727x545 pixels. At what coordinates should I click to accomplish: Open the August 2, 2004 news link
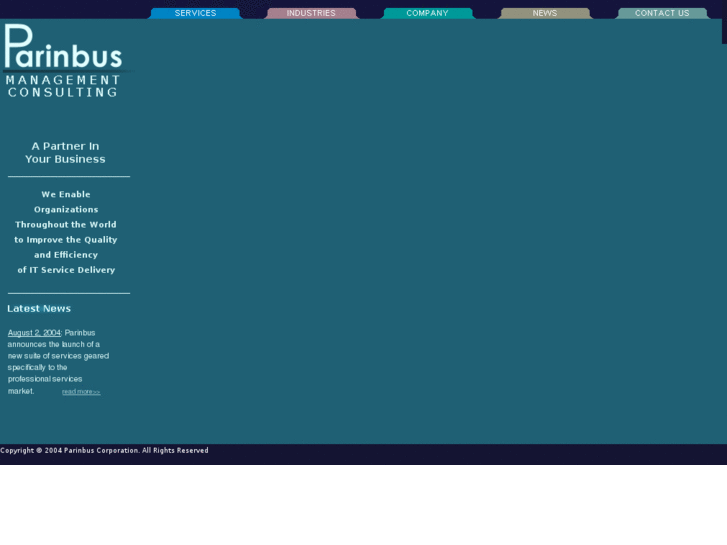click(x=34, y=333)
